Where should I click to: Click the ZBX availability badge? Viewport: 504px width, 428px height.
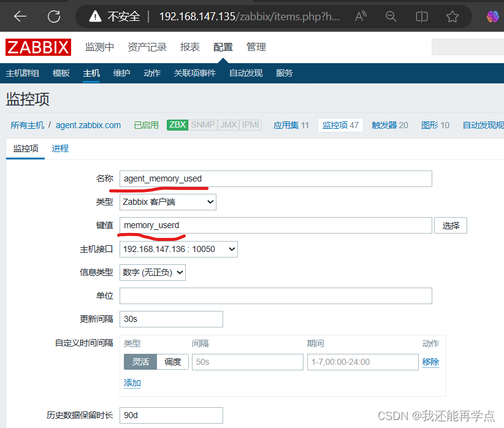coord(177,124)
